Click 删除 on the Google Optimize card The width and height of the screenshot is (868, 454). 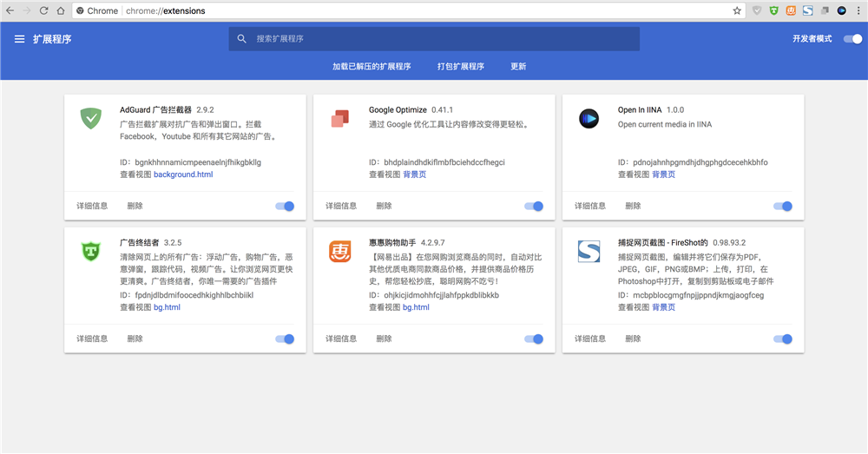(384, 206)
